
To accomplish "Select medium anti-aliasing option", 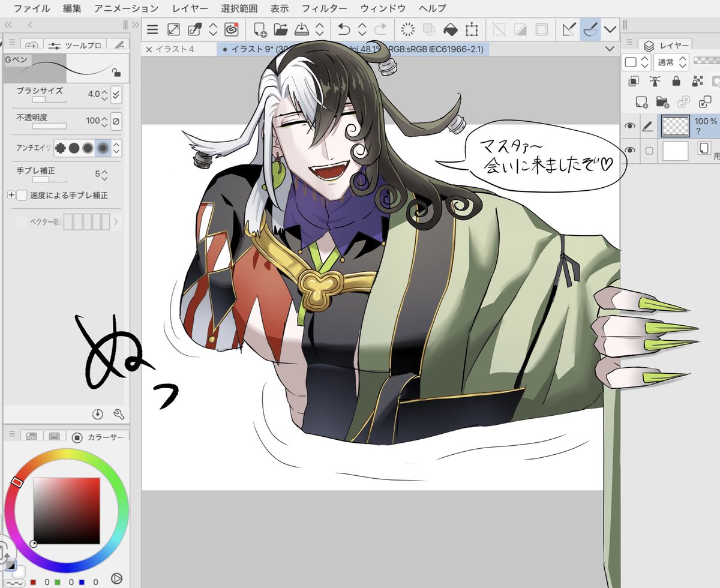I will click(88, 148).
